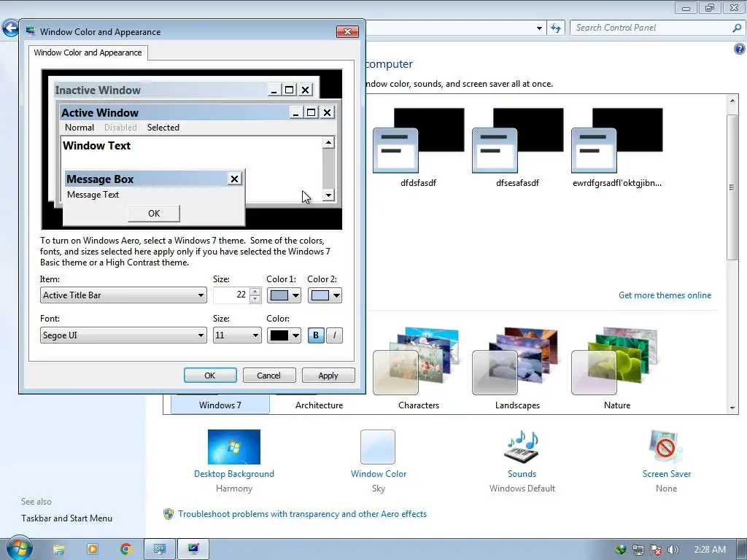Click Troubleshoot transparency and Aero effects link

click(302, 514)
